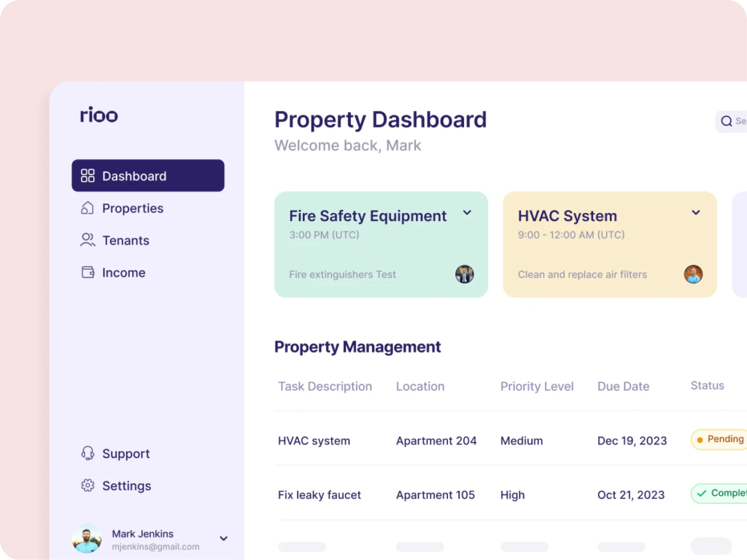Click the 'HVAC system' task cell
The height and width of the screenshot is (560, 747).
pyautogui.click(x=314, y=441)
